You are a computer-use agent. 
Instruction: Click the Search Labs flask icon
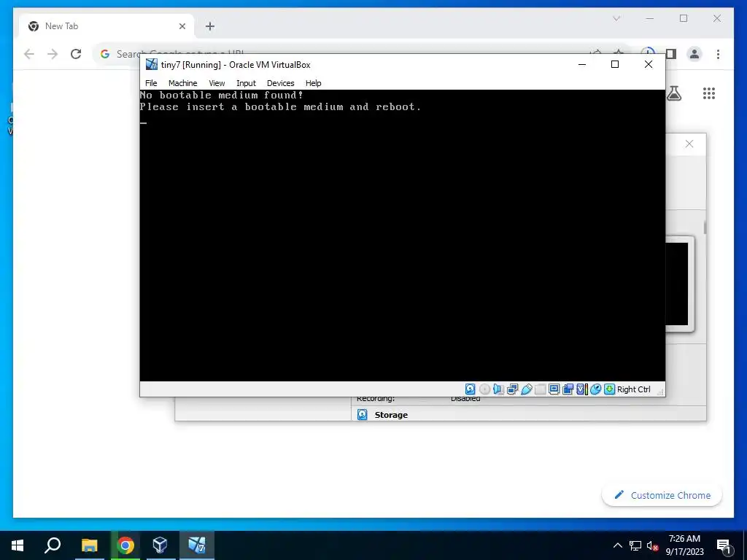tap(674, 93)
